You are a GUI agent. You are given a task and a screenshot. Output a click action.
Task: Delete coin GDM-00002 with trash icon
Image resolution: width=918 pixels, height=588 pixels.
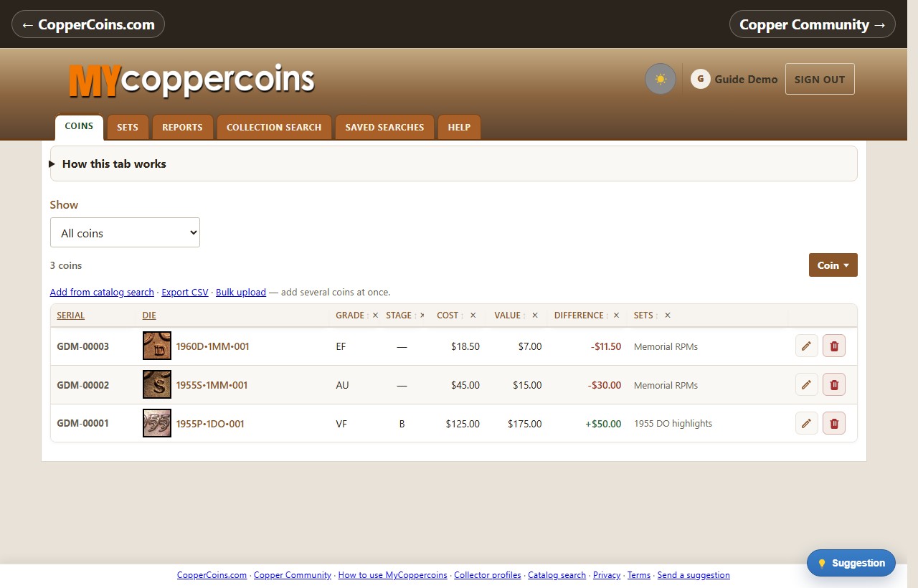click(834, 385)
